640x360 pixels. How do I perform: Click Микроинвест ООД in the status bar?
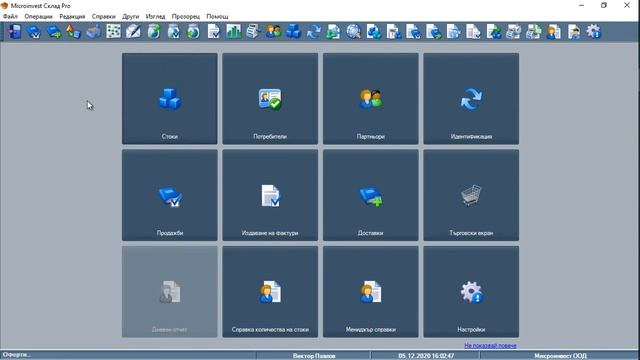560,356
